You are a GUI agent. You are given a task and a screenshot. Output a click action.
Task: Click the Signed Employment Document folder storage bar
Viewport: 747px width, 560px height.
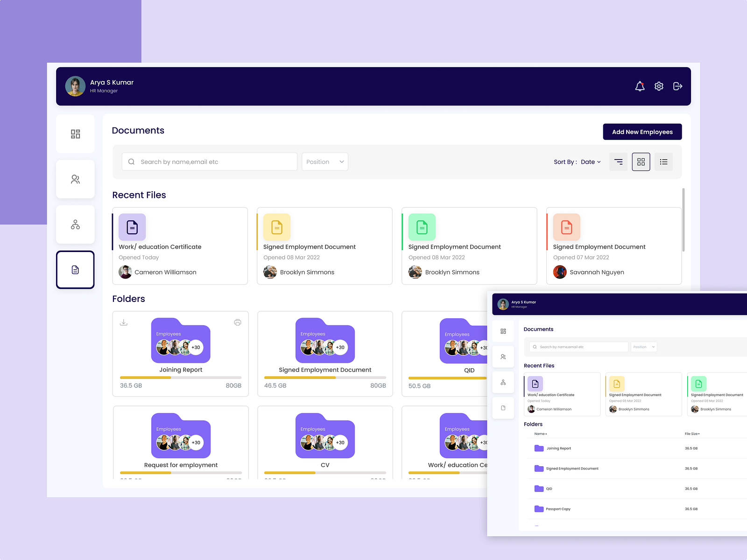[325, 378]
